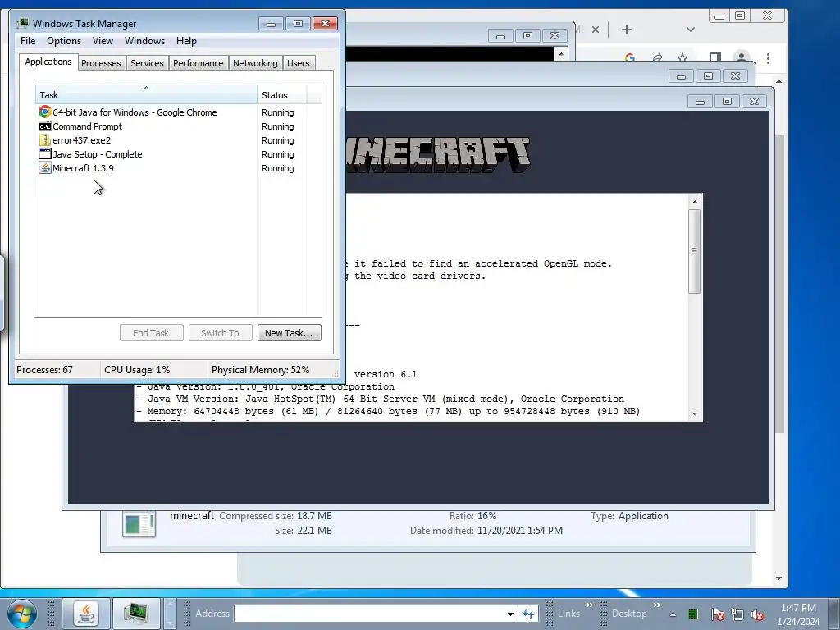
Task: Open the Options menu in Task Manager
Action: [64, 41]
